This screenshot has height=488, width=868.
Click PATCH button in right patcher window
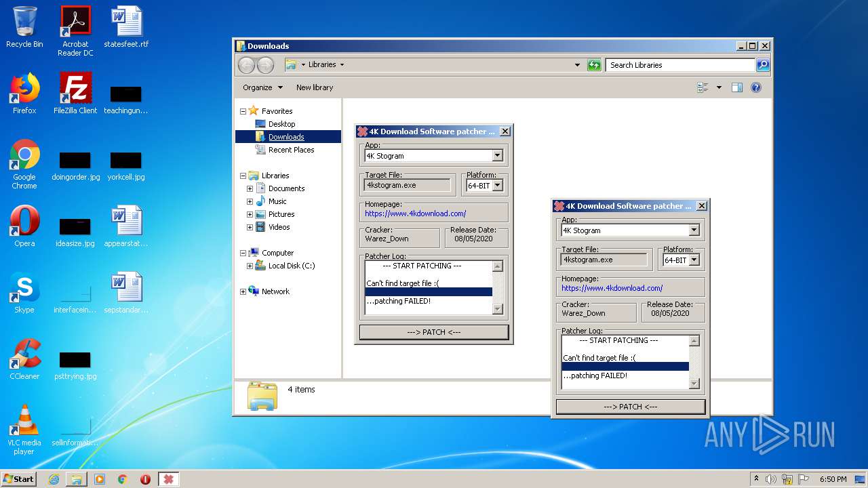coord(631,407)
